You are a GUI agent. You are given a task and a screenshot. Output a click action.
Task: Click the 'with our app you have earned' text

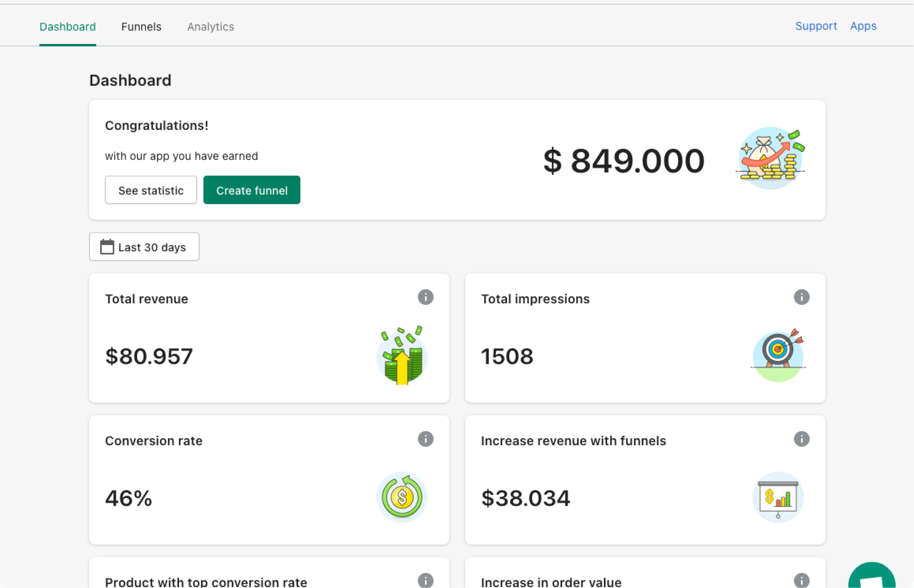(181, 156)
